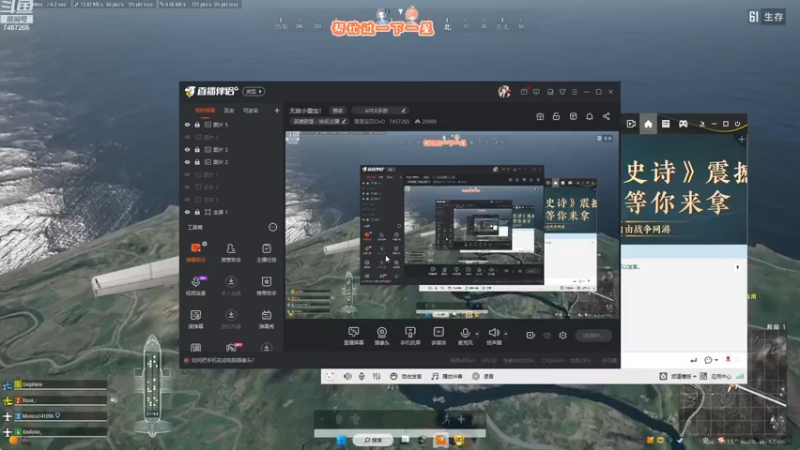
Task: Open the gear settings icon beside 直播中
Action: point(563,335)
